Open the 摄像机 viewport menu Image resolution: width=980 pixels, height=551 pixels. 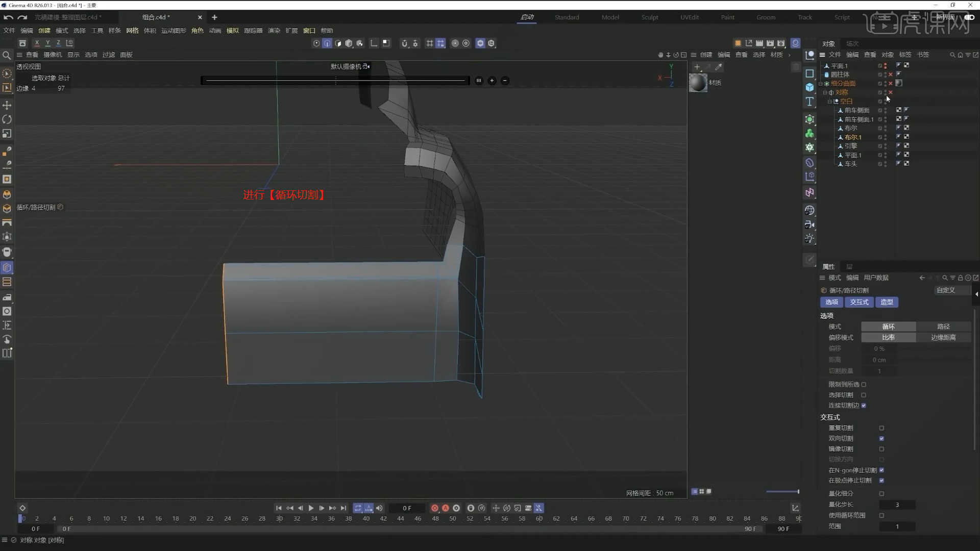pyautogui.click(x=53, y=55)
